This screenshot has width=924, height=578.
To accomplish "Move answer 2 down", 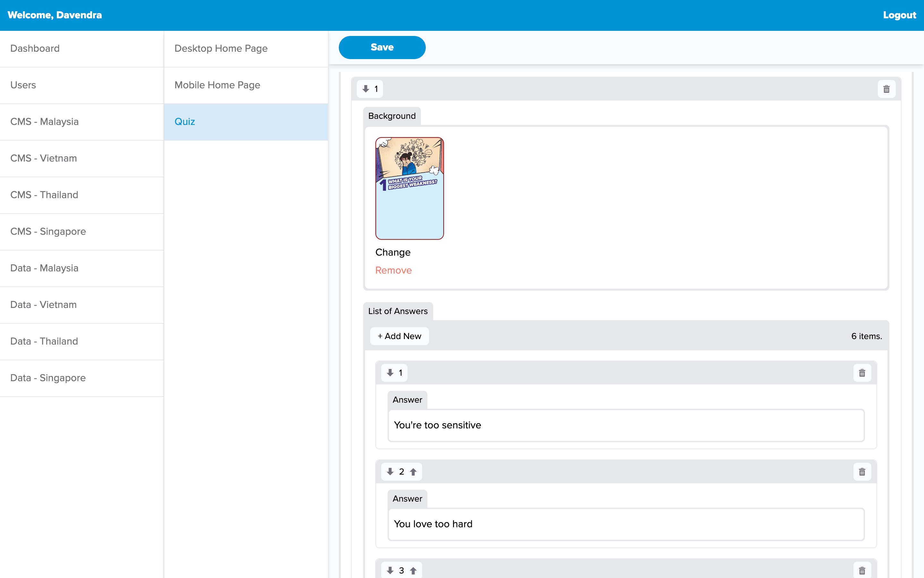I will tap(390, 472).
